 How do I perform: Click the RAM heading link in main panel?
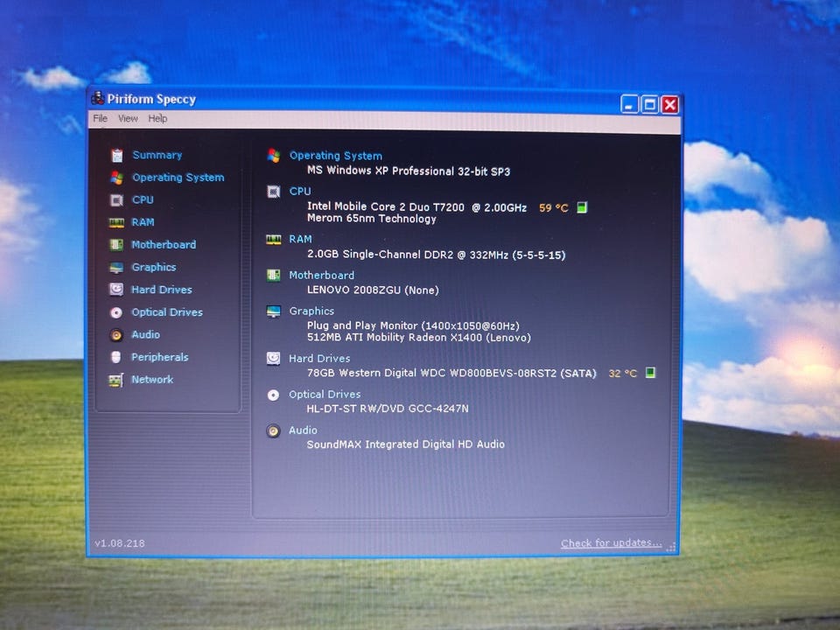(x=300, y=240)
